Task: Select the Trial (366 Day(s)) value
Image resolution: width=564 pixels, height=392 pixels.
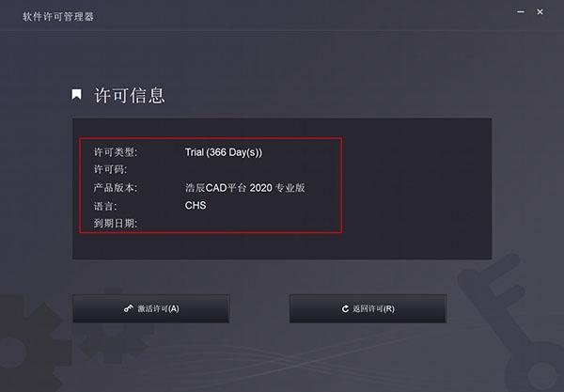Action: [x=224, y=152]
